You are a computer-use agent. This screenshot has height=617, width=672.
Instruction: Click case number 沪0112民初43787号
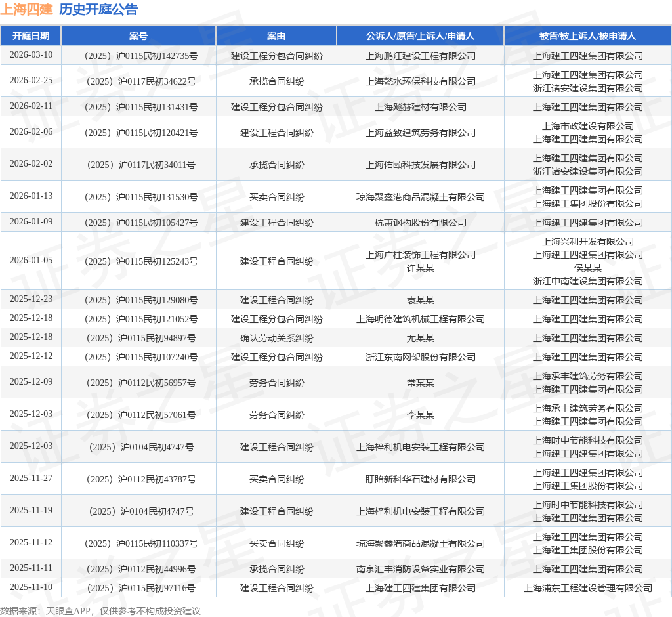pyautogui.click(x=142, y=479)
